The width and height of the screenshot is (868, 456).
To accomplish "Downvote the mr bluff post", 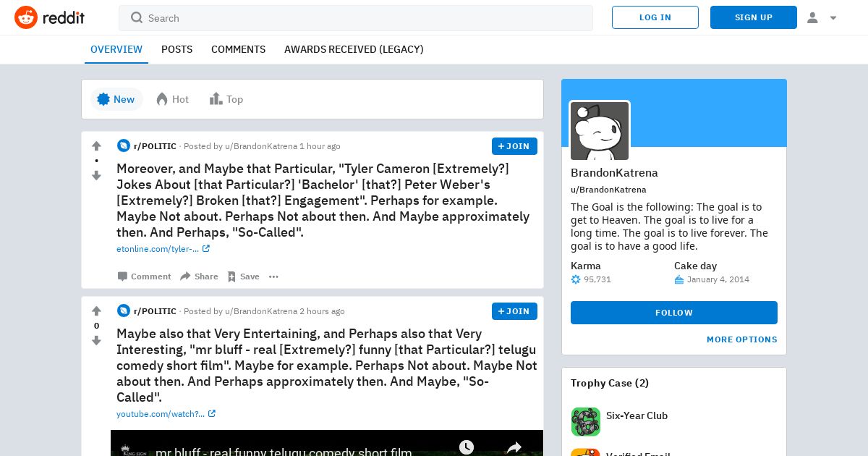I will (x=96, y=341).
